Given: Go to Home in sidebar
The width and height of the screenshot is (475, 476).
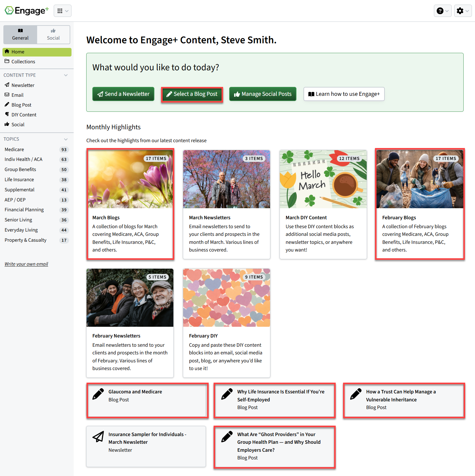Looking at the screenshot, I should [x=37, y=52].
